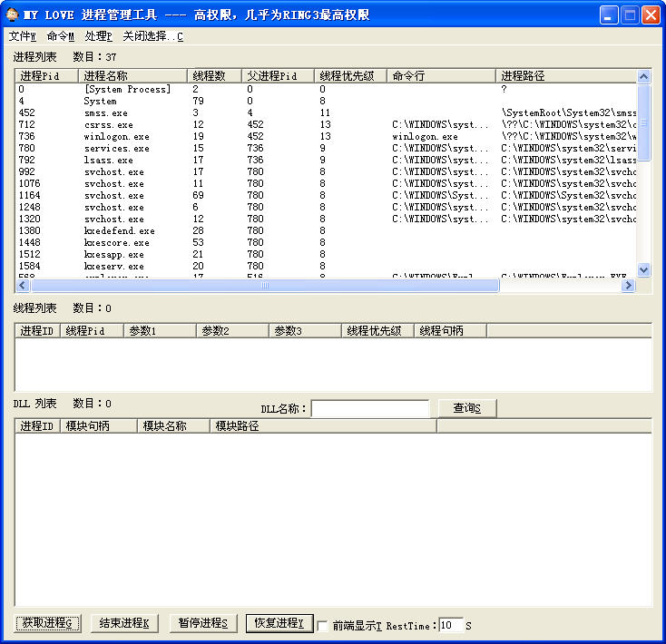
Task: Click the DLL list 模块句柄 column header
Action: (x=99, y=425)
